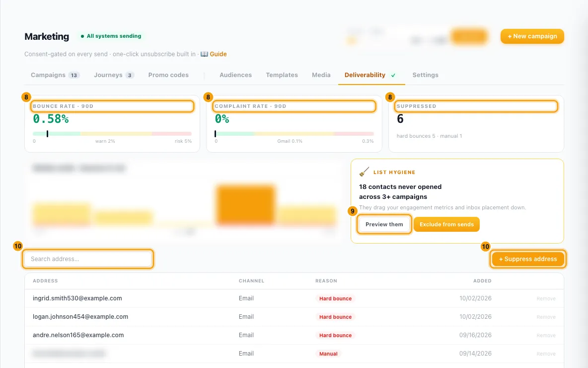The height and width of the screenshot is (368, 588).
Task: Click the Hard bounce tag for ingrid.smith530
Action: click(335, 298)
